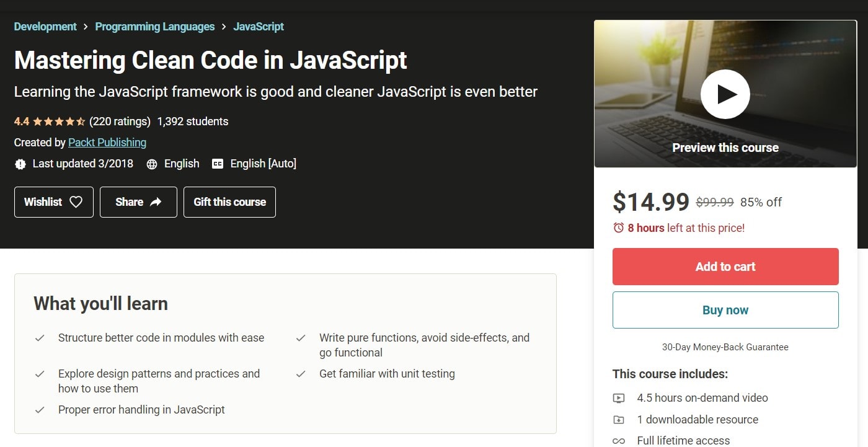
Task: Click the globe icon next to English
Action: point(151,164)
